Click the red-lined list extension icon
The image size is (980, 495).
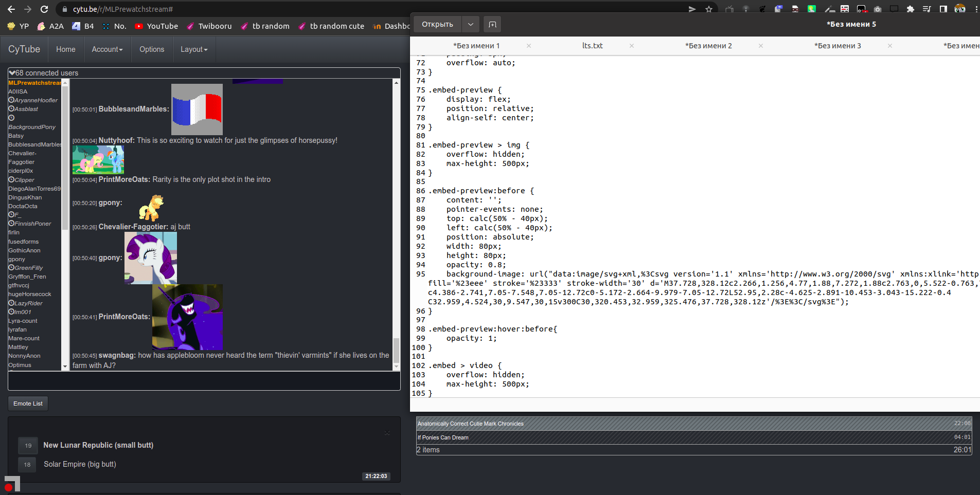845,9
